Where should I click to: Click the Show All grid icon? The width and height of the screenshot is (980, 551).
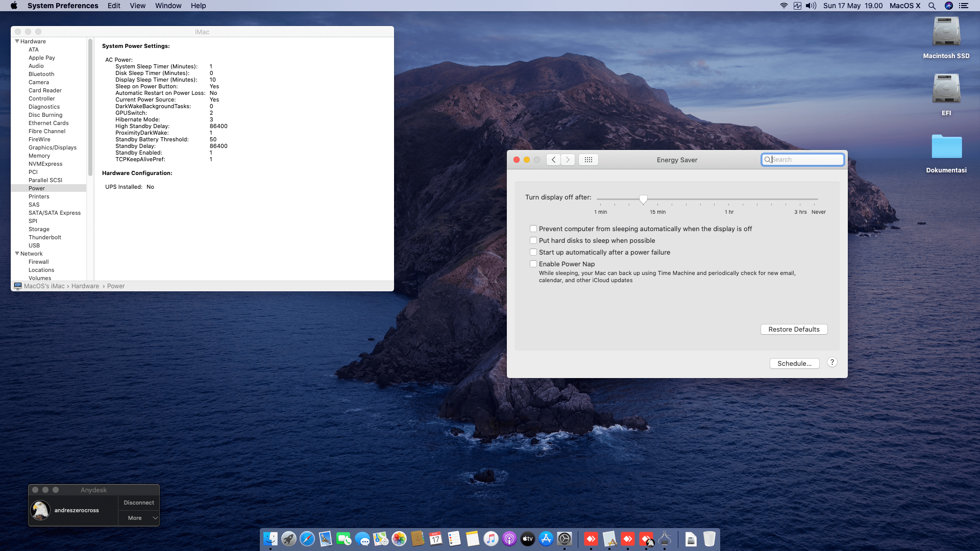click(x=588, y=160)
